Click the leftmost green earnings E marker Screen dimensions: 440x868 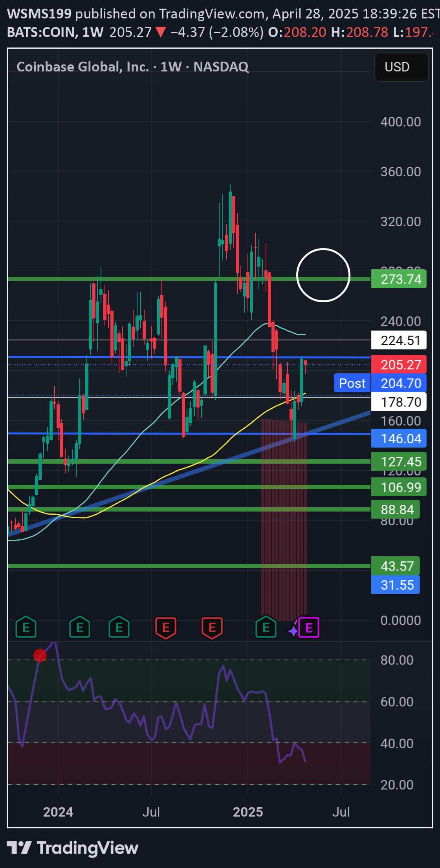tap(26, 627)
